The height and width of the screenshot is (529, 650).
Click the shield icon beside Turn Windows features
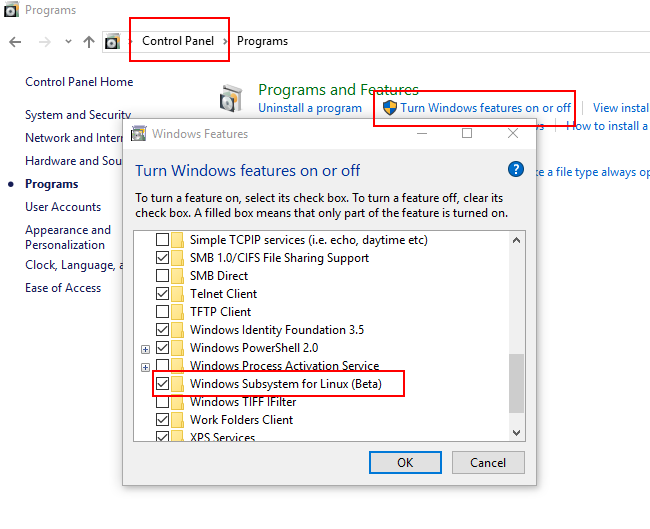tap(390, 108)
